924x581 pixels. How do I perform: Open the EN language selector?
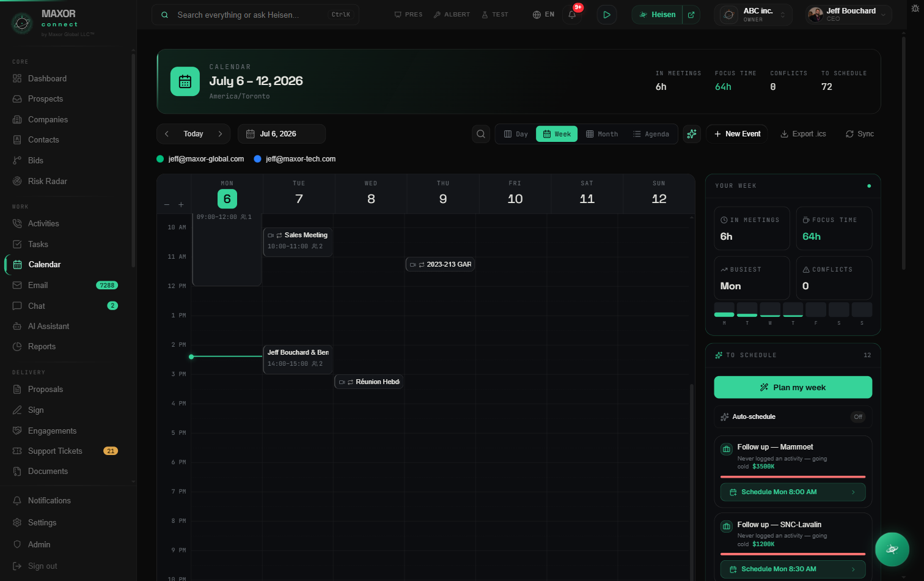[543, 15]
